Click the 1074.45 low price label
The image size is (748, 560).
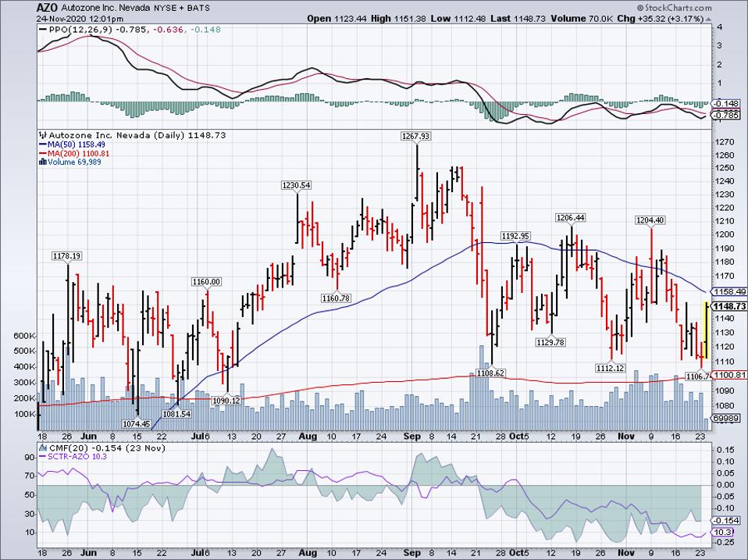point(137,423)
